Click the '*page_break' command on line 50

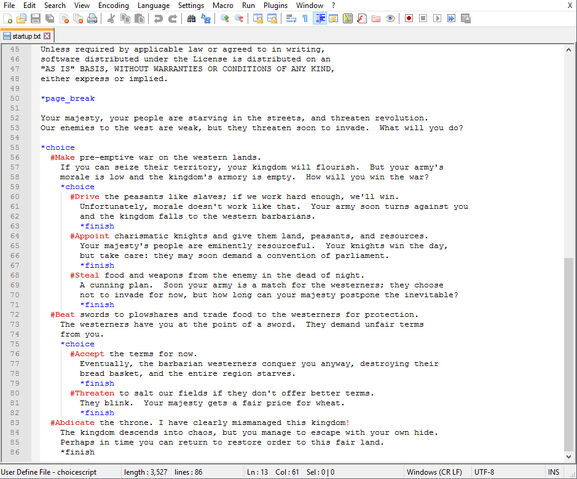(68, 99)
